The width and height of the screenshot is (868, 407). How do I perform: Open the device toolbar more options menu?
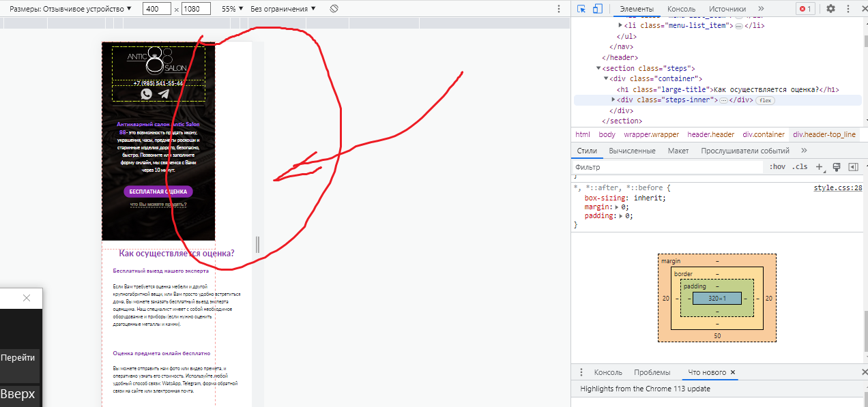coord(558,9)
